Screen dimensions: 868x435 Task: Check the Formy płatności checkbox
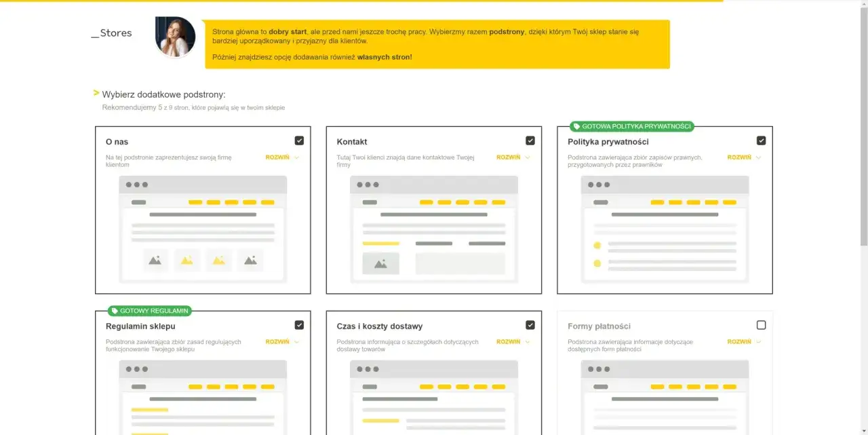(x=761, y=325)
